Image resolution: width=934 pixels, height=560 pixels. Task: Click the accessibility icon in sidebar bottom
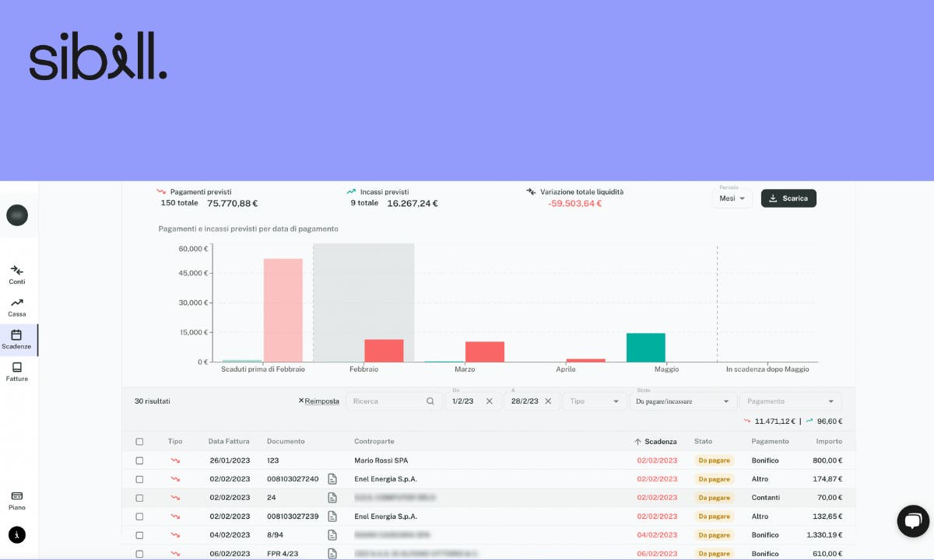click(17, 535)
